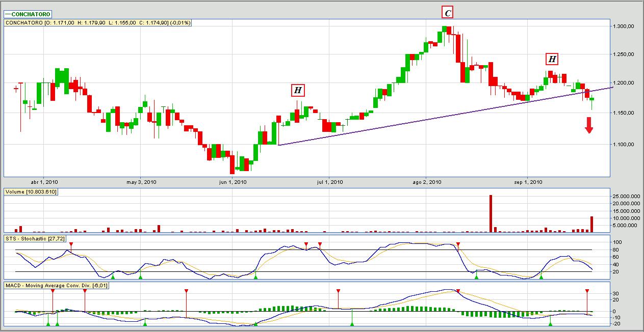
Task: Click last green buy marker in MACD panel
Action: (550, 324)
